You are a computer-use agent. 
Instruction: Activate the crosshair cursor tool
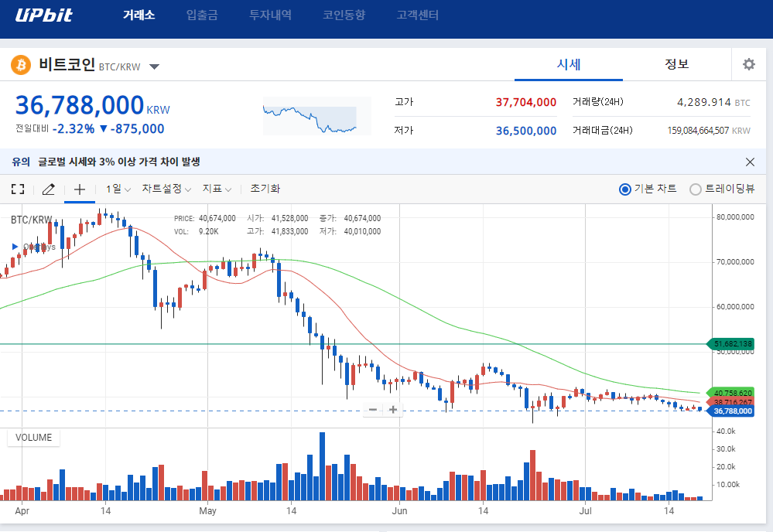tap(79, 189)
